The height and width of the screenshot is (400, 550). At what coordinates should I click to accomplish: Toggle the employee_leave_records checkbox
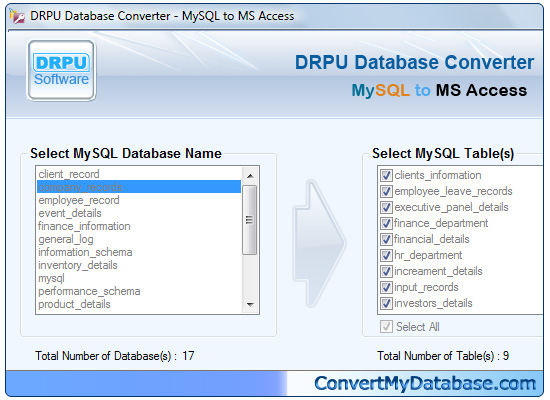point(386,191)
